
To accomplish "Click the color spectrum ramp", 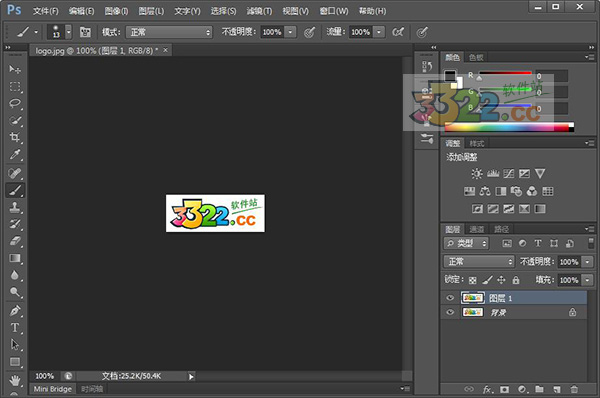I will coord(509,128).
